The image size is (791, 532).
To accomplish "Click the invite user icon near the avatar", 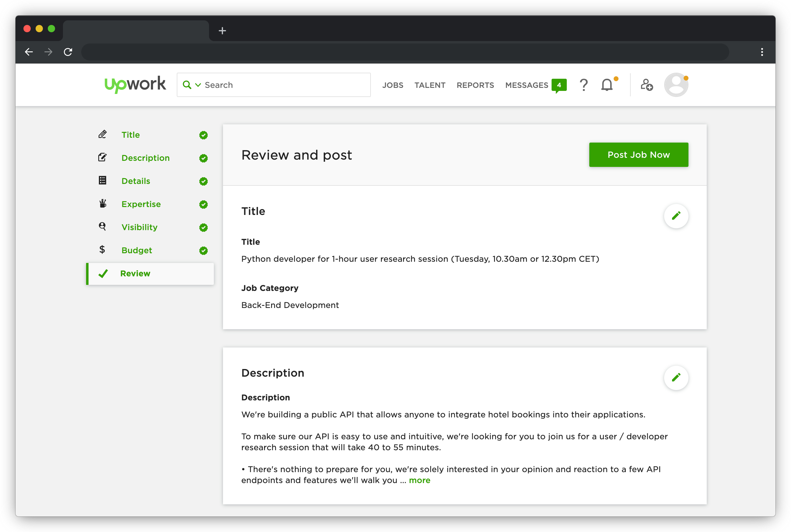I will (x=646, y=85).
